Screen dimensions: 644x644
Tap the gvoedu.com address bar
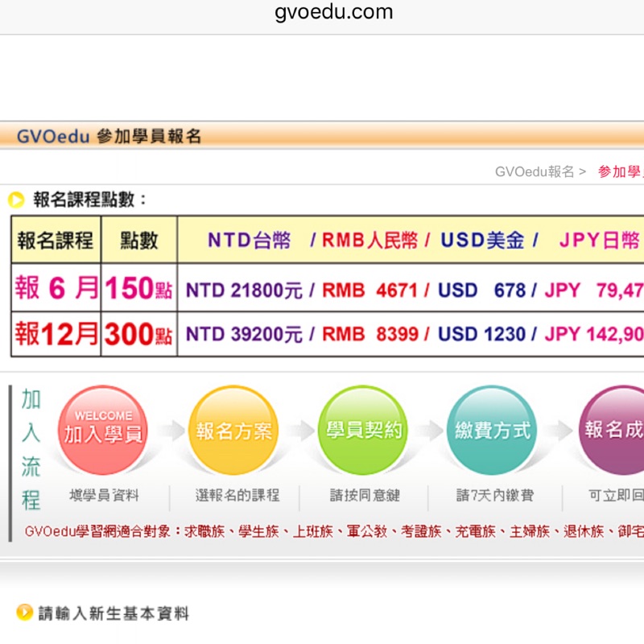point(333,13)
